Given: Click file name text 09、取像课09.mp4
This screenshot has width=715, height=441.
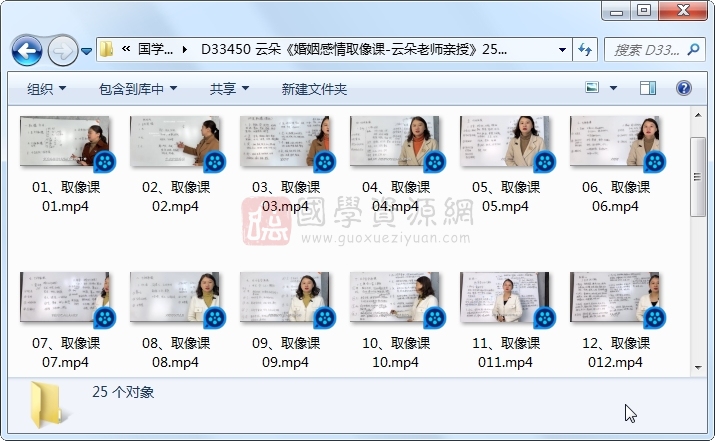Looking at the screenshot, I should click(x=285, y=353).
